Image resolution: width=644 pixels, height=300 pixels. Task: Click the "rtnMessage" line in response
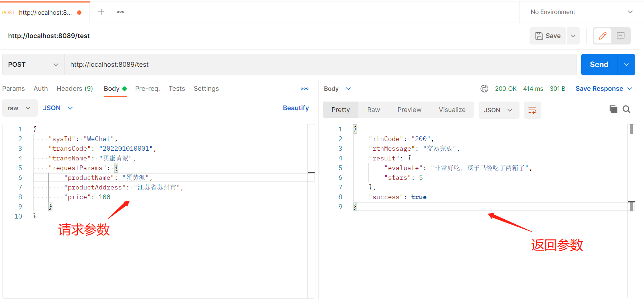[x=414, y=149]
